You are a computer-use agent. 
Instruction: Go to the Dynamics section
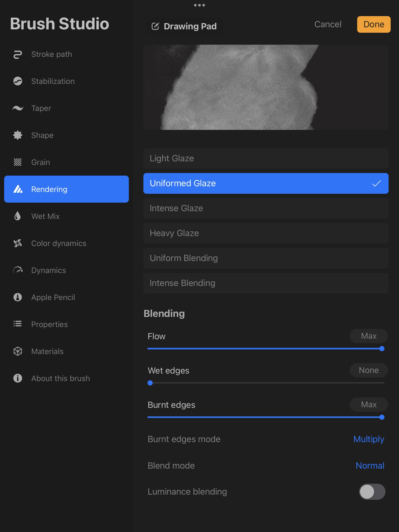tap(49, 270)
